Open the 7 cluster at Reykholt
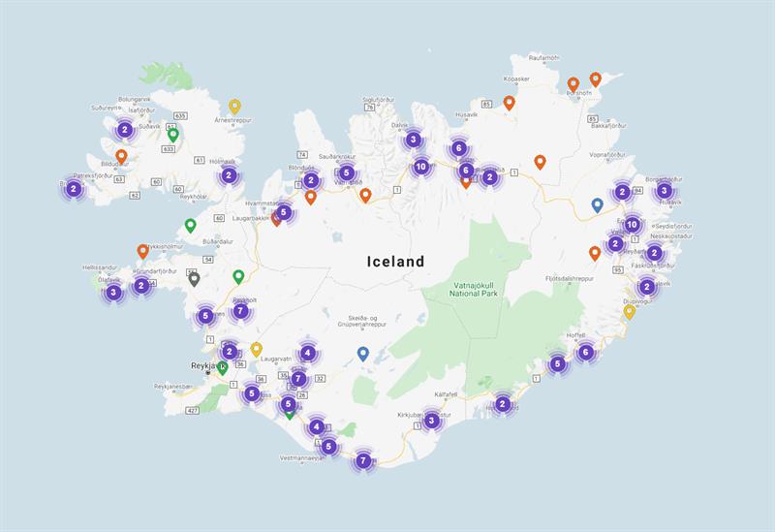 click(x=240, y=311)
